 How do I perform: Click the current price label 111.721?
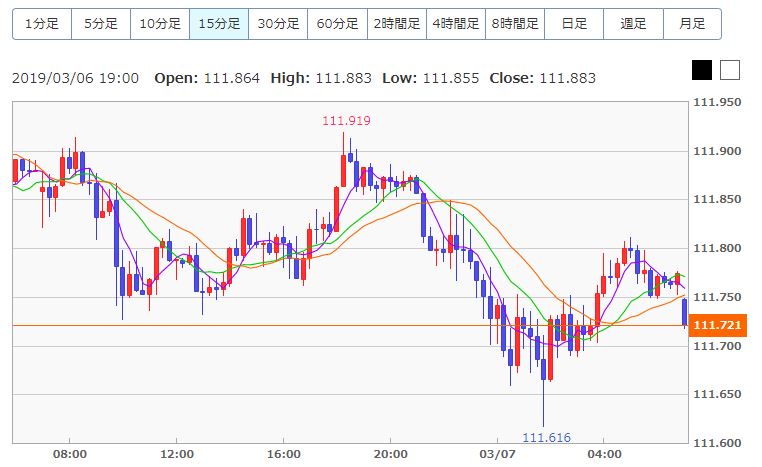point(717,325)
